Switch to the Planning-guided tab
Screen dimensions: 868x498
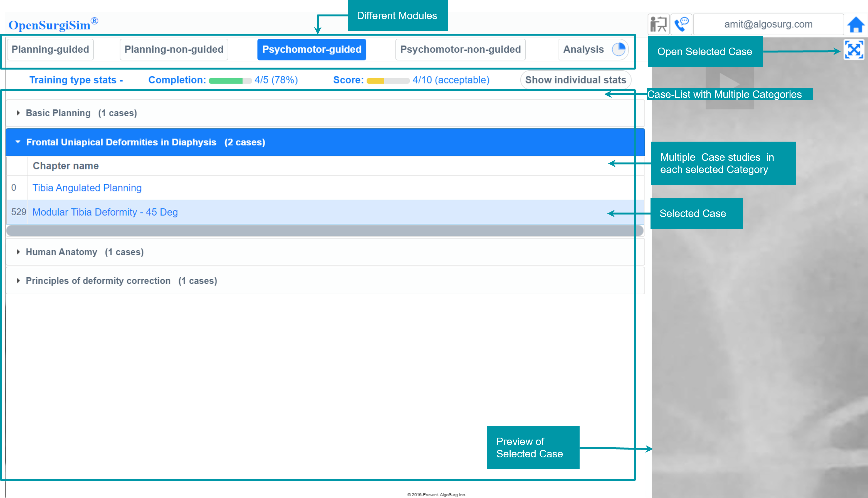point(50,50)
